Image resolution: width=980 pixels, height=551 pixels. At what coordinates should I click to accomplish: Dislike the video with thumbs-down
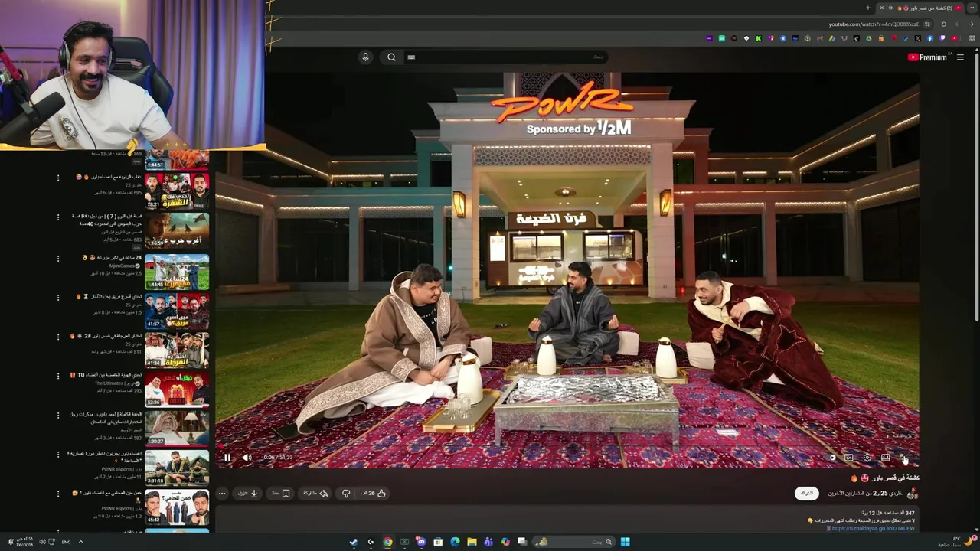tap(345, 494)
